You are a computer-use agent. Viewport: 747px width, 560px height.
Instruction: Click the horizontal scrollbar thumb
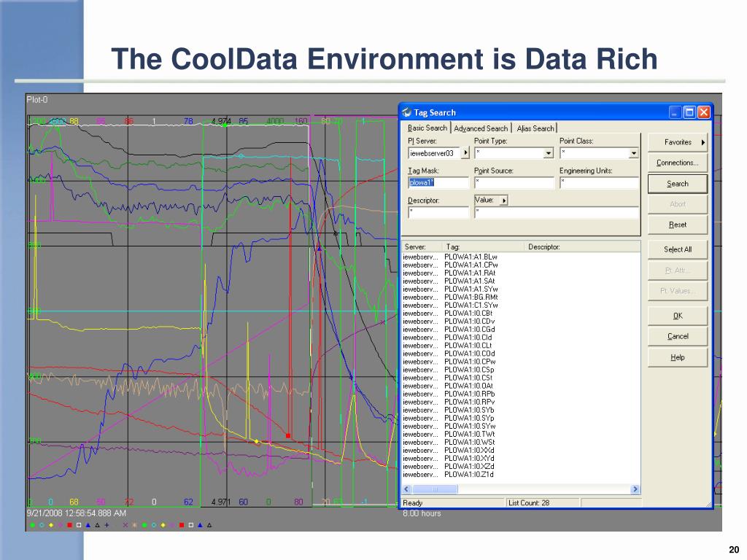point(435,489)
